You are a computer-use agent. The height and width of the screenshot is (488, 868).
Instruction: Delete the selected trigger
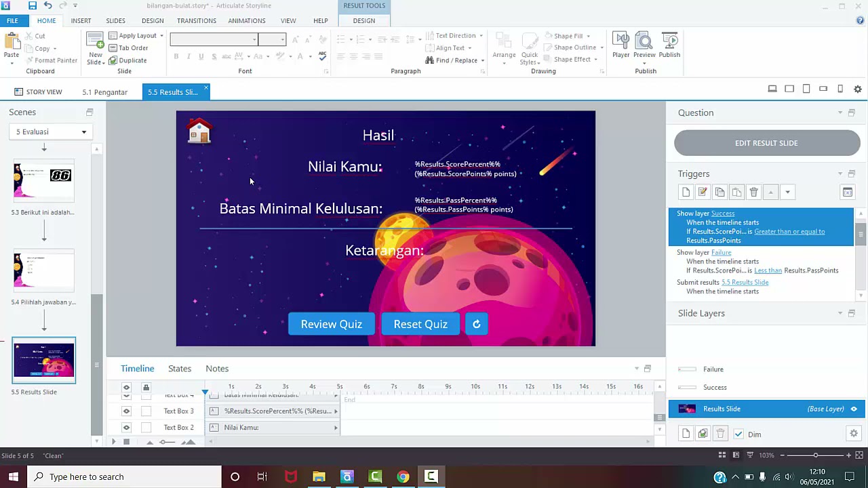pos(753,192)
